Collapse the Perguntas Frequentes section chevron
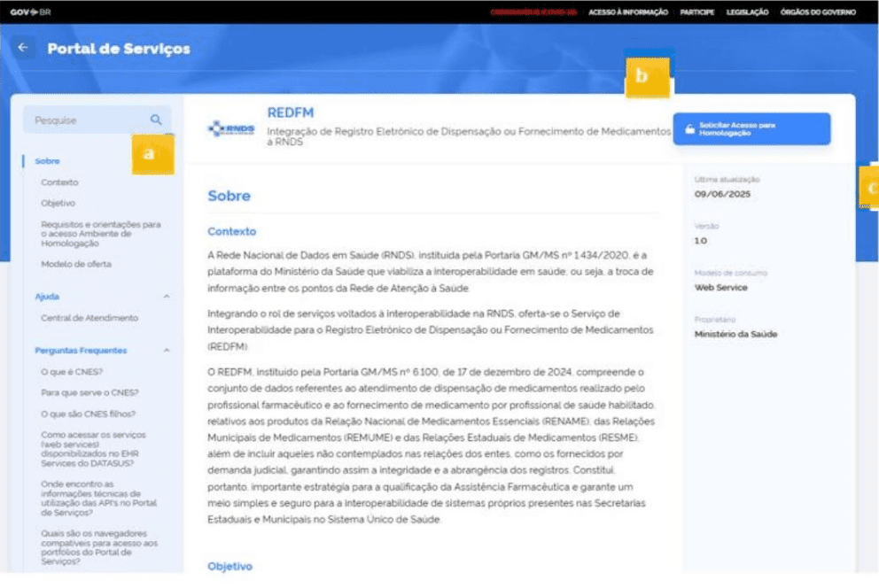The height and width of the screenshot is (588, 879). click(x=167, y=350)
